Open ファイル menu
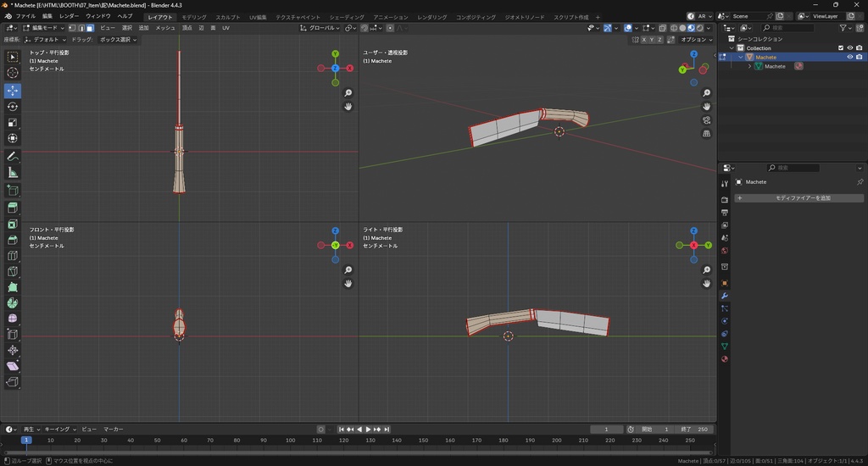Image resolution: width=868 pixels, height=466 pixels. (x=25, y=16)
